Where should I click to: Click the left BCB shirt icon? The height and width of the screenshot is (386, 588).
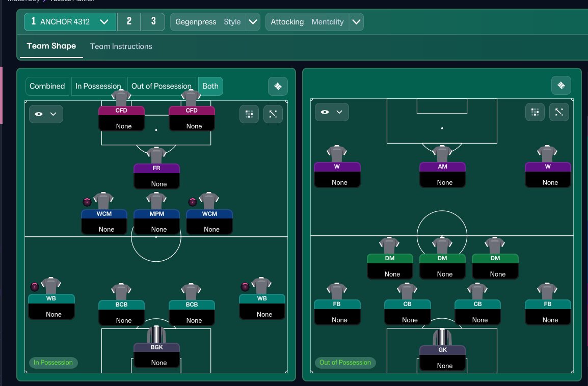121,292
